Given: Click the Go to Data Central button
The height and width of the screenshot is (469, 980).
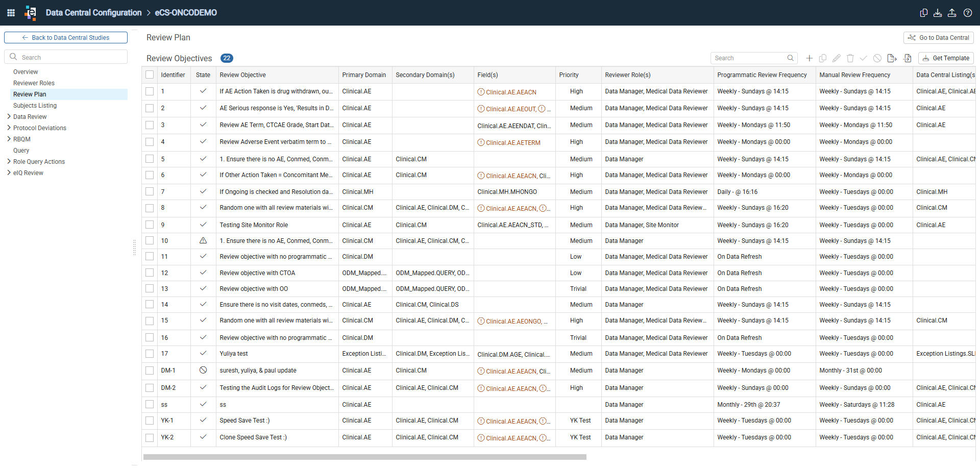Looking at the screenshot, I should [938, 38].
